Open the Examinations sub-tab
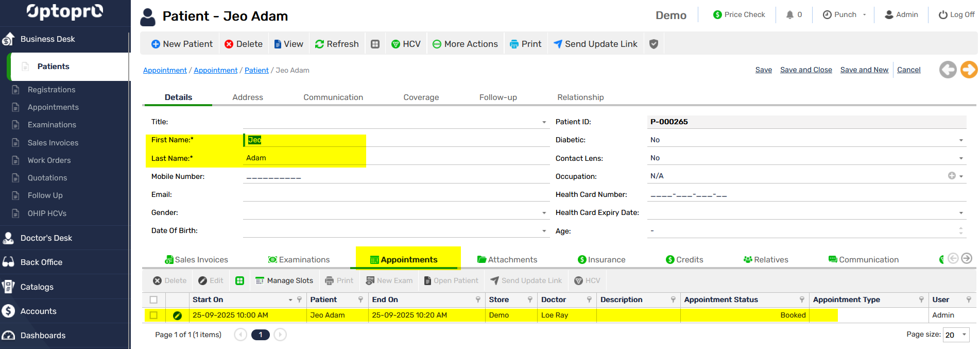Screen dimensions: 980x349 [299, 260]
